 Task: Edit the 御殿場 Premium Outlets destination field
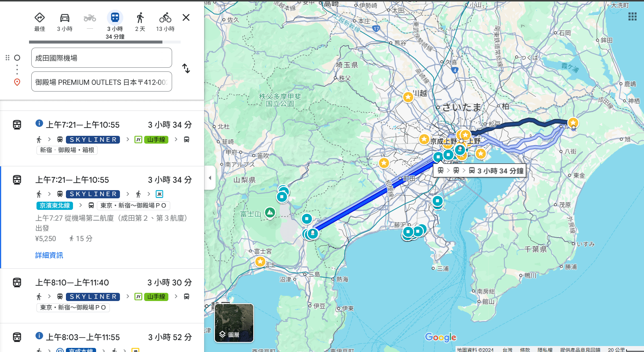tap(101, 82)
